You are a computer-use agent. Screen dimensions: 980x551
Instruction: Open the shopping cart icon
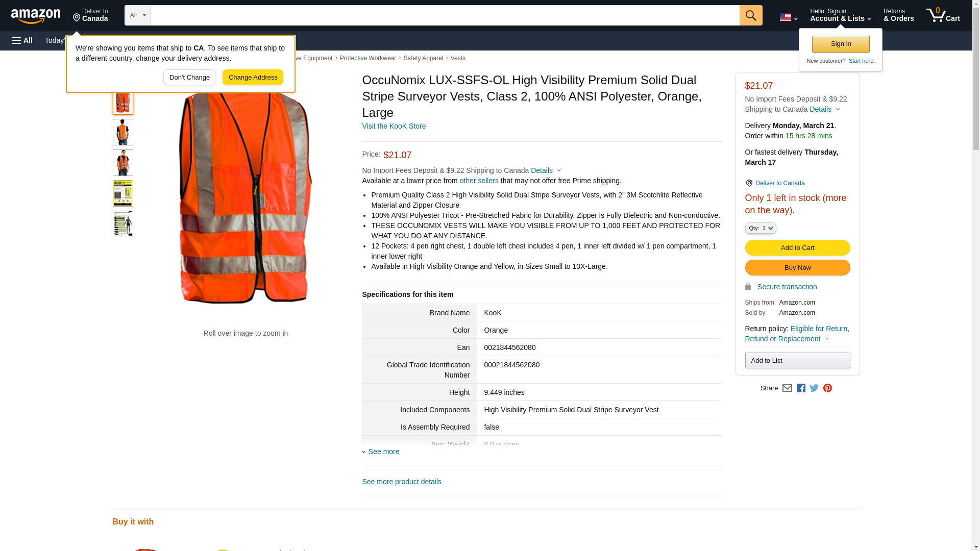(943, 15)
